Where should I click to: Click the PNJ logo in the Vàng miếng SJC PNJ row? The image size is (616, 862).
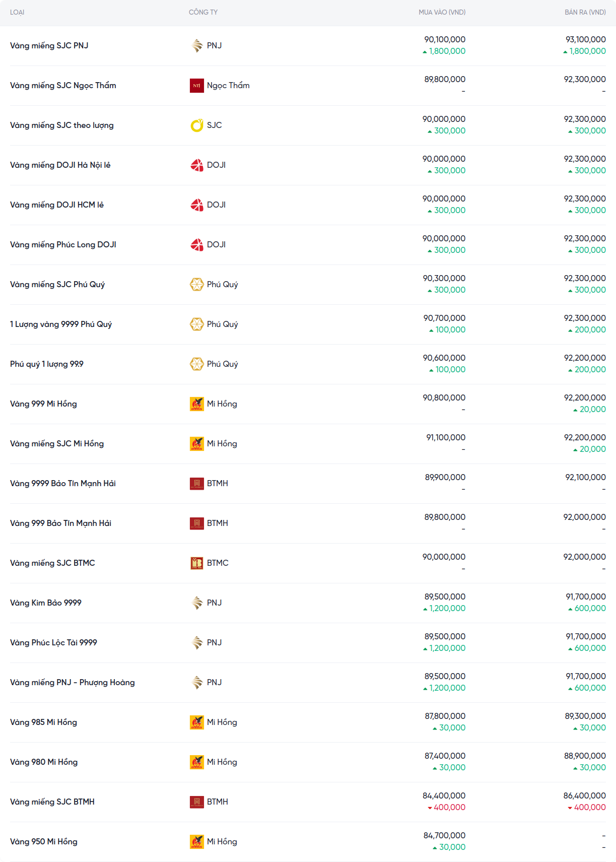point(196,46)
